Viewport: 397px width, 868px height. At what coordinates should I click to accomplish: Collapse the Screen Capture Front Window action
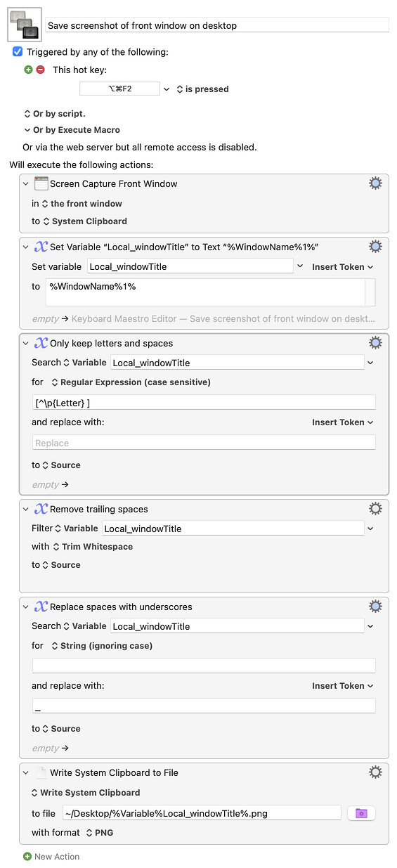[x=26, y=184]
